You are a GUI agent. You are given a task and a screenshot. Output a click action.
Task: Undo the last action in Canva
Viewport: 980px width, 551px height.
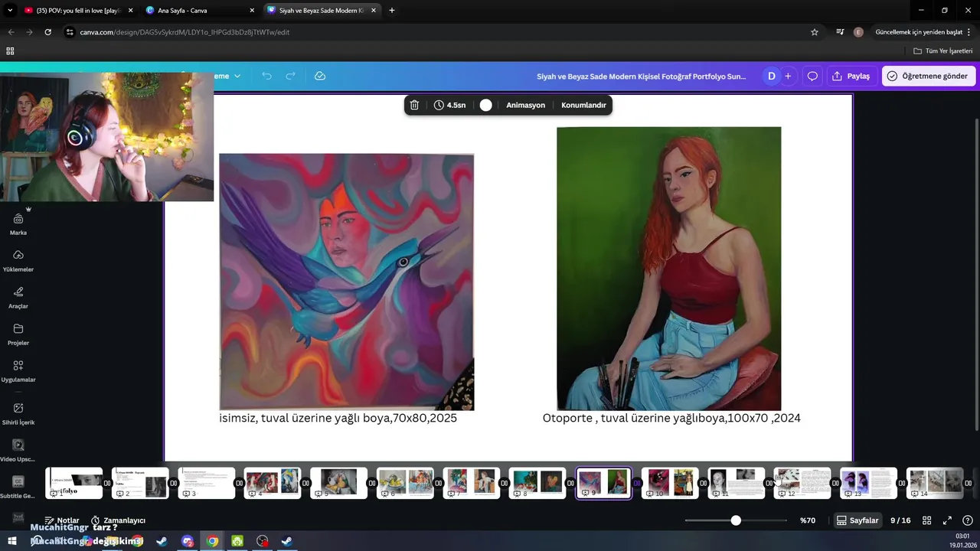pyautogui.click(x=266, y=76)
